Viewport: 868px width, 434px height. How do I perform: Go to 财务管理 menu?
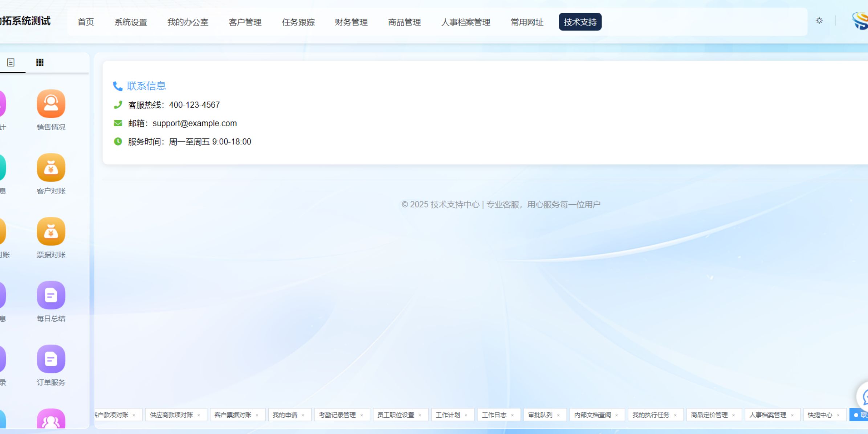[x=351, y=22]
